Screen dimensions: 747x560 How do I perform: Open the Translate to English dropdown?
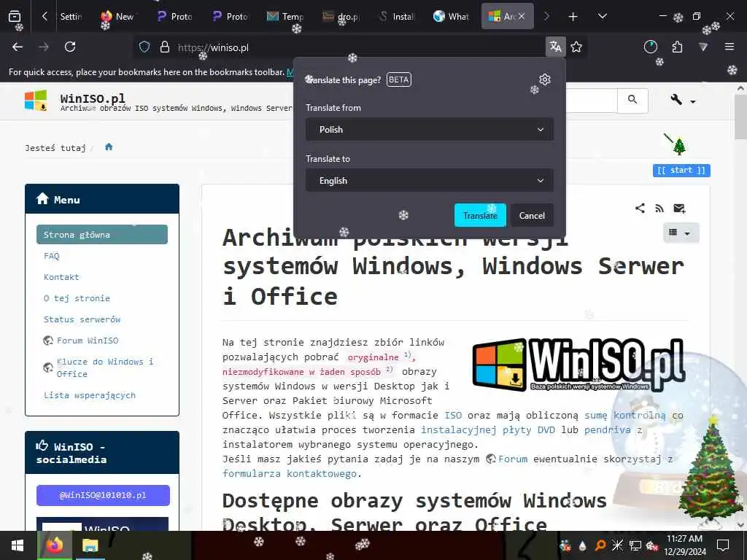(x=429, y=181)
